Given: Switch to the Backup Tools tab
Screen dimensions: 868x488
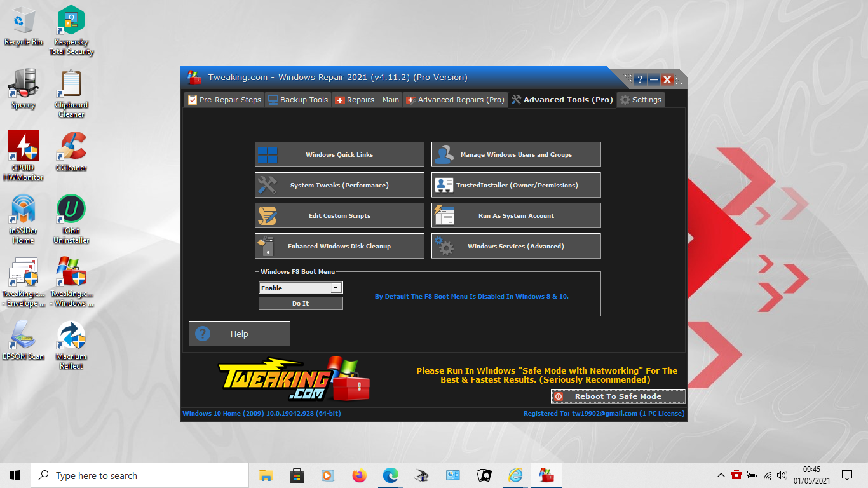Looking at the screenshot, I should click(x=298, y=100).
